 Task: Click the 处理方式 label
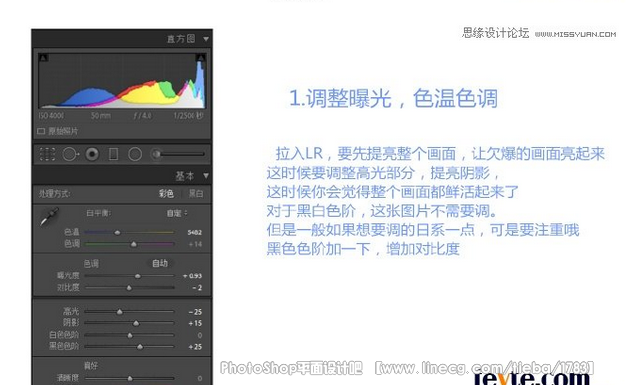54,194
